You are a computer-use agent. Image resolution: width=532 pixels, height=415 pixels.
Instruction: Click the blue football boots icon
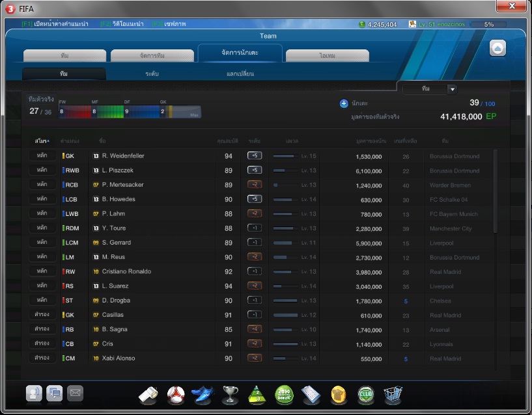pos(203,395)
